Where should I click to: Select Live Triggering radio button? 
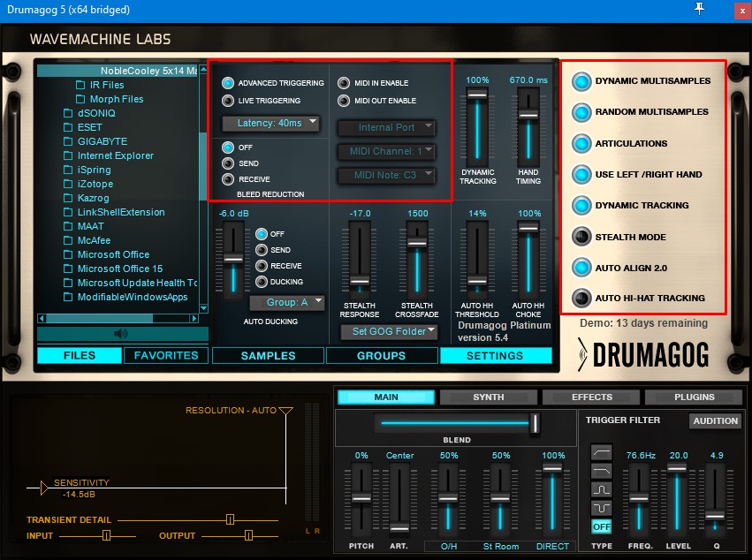(x=228, y=101)
